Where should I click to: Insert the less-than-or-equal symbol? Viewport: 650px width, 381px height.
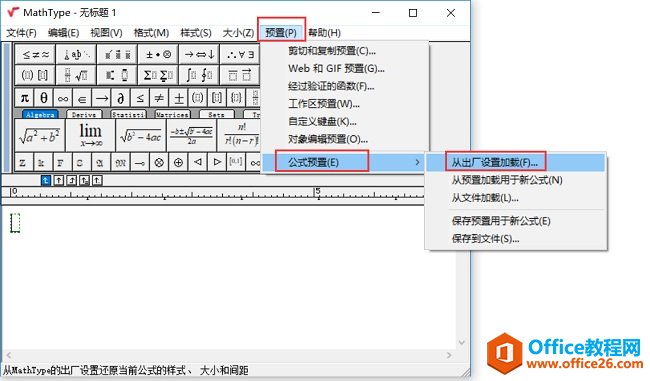(x=140, y=98)
